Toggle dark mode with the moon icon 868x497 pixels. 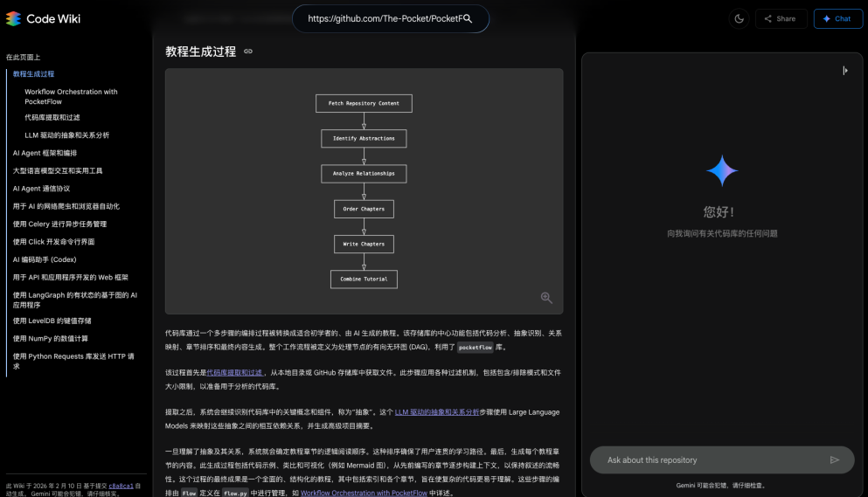[x=739, y=18]
